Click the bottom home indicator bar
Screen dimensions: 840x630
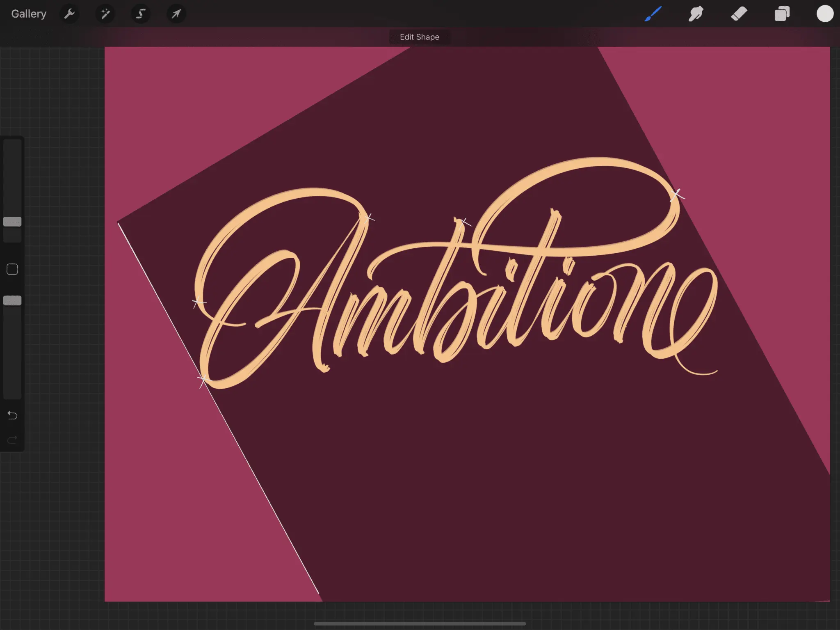coord(420,623)
